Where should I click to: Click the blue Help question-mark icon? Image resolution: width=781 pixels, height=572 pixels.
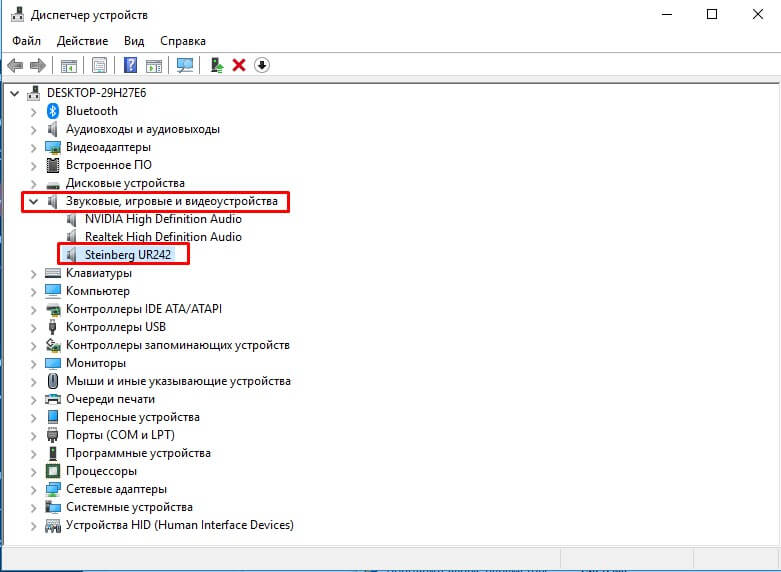[x=130, y=65]
